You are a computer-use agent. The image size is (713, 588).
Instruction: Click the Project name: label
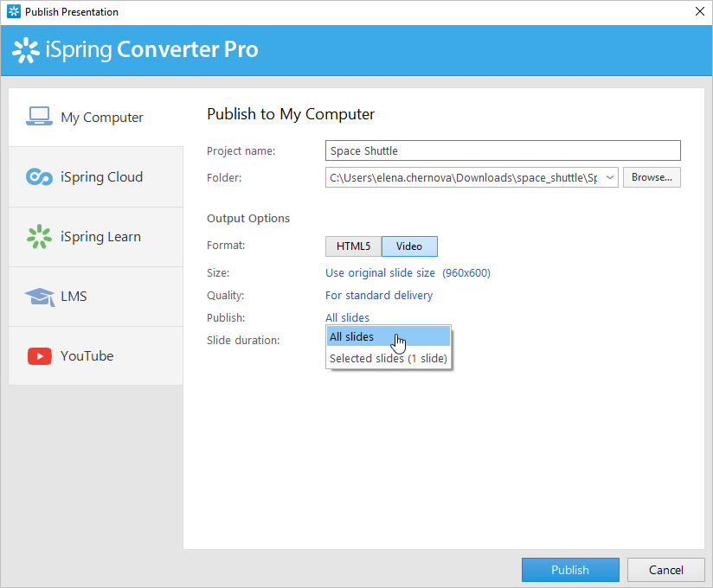click(x=241, y=150)
